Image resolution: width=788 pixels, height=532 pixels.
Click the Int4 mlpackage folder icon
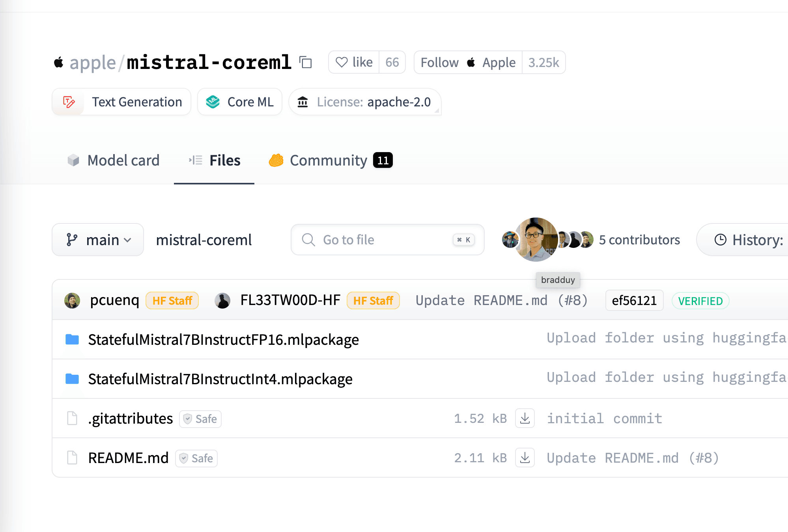pos(72,379)
